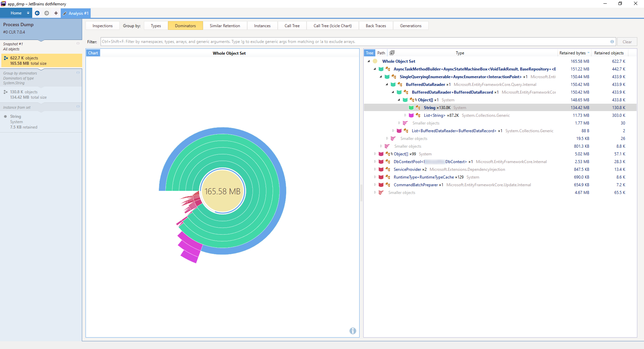This screenshot has height=349, width=644.
Task: Open results in new tab using the icon beside Path
Action: click(392, 53)
